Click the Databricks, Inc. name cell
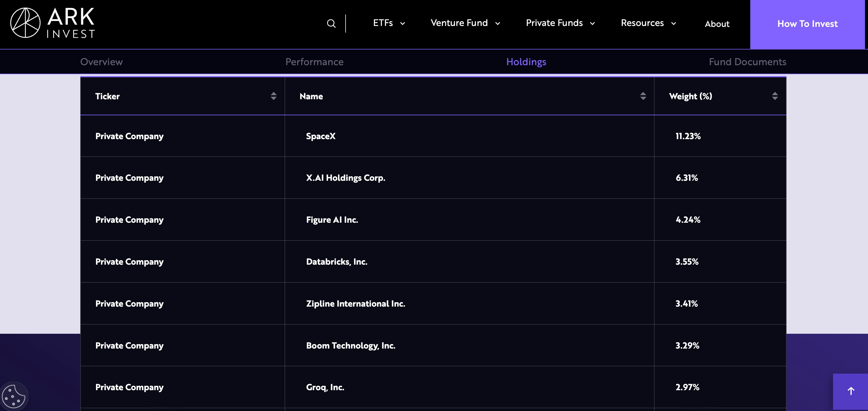 click(336, 262)
